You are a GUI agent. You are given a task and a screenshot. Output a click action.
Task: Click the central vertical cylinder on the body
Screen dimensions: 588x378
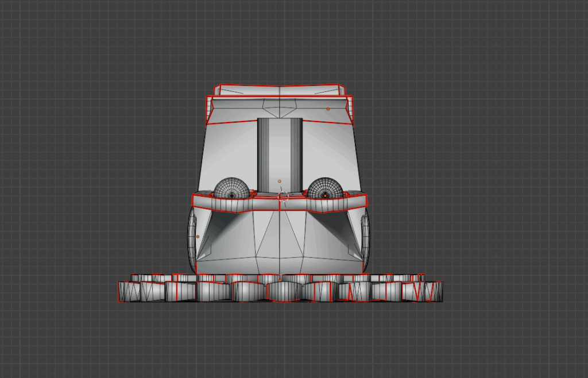(280, 149)
